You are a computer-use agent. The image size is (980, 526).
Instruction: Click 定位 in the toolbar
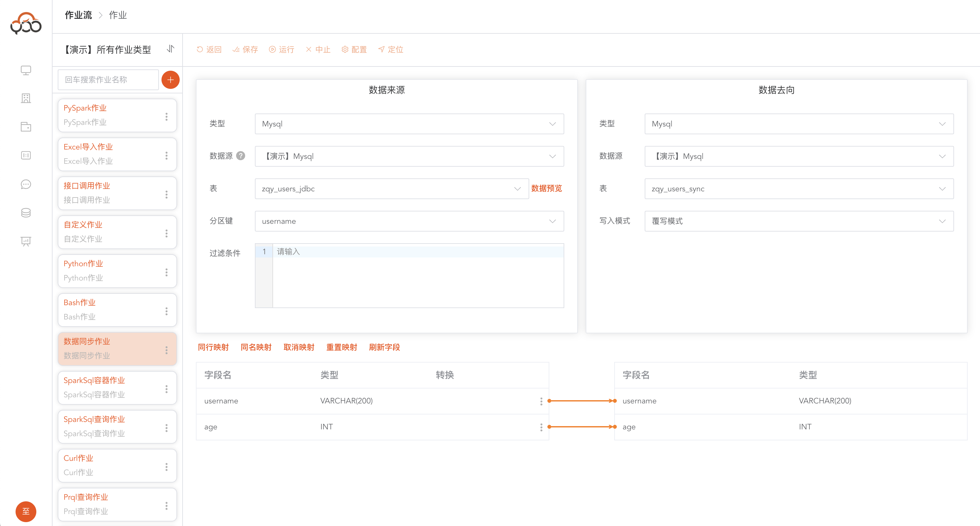tap(391, 49)
